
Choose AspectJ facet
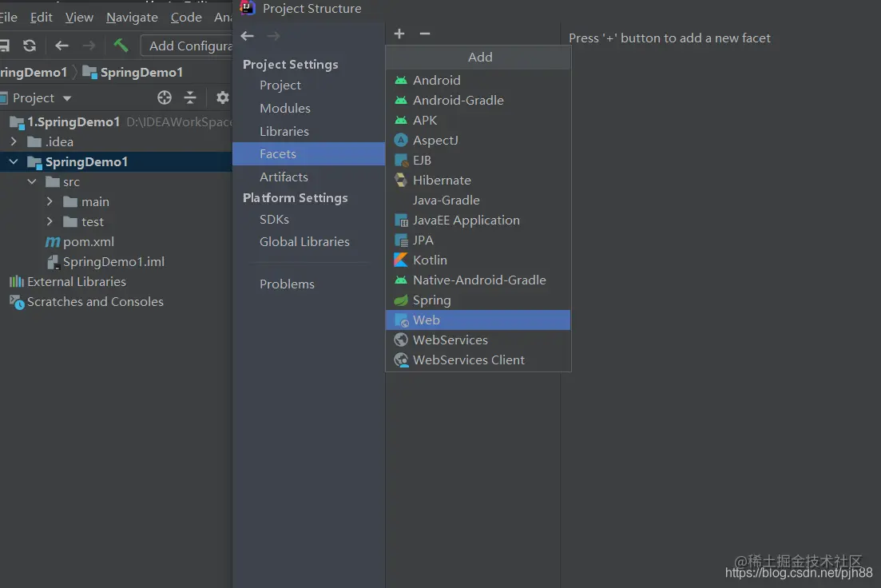pos(478,141)
